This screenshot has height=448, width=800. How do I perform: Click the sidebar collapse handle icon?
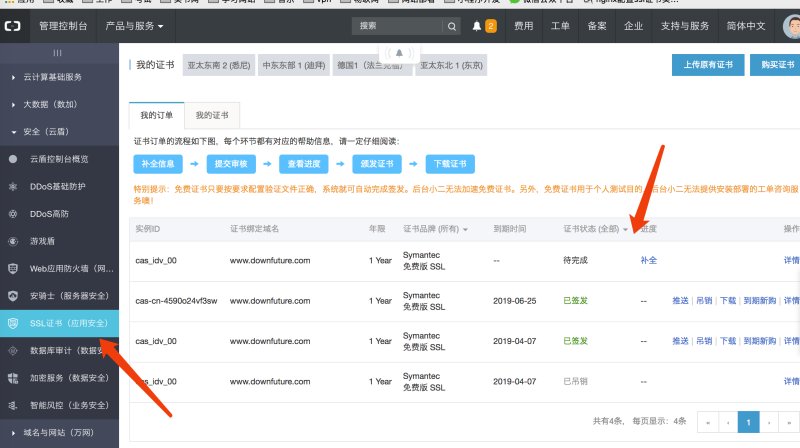(58, 53)
